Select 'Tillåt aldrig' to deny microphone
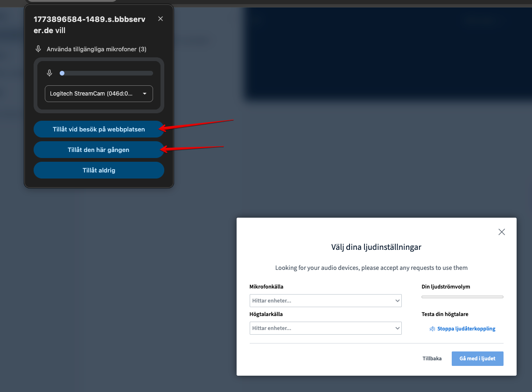 98,170
